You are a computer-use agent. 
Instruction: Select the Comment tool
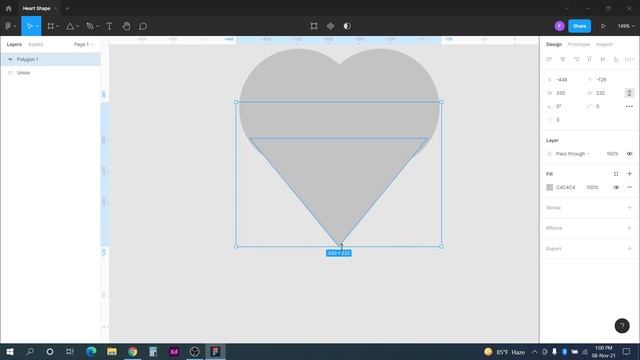(143, 26)
